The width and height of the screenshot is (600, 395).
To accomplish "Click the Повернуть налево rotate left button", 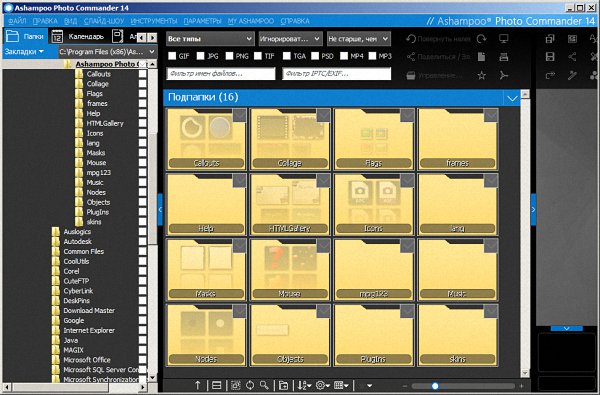I will click(439, 39).
